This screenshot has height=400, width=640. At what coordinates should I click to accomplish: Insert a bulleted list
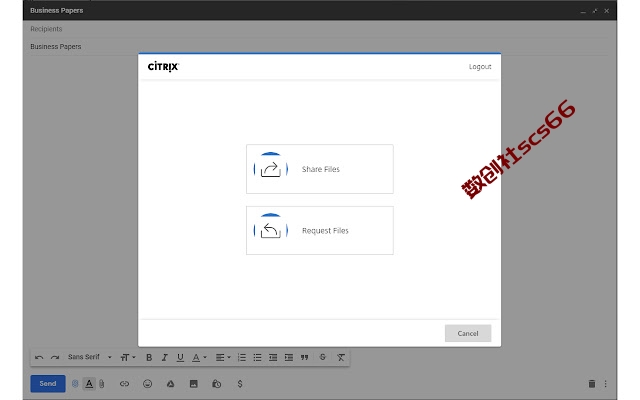click(257, 358)
